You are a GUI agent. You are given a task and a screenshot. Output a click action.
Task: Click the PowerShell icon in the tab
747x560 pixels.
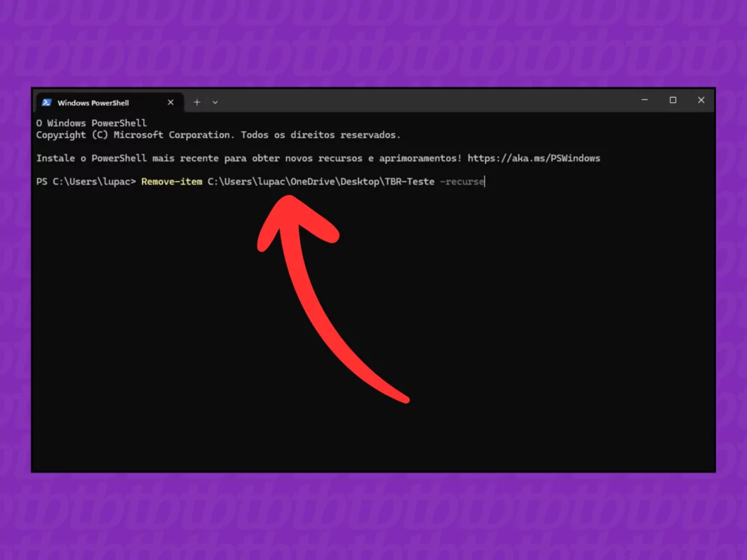click(x=47, y=102)
